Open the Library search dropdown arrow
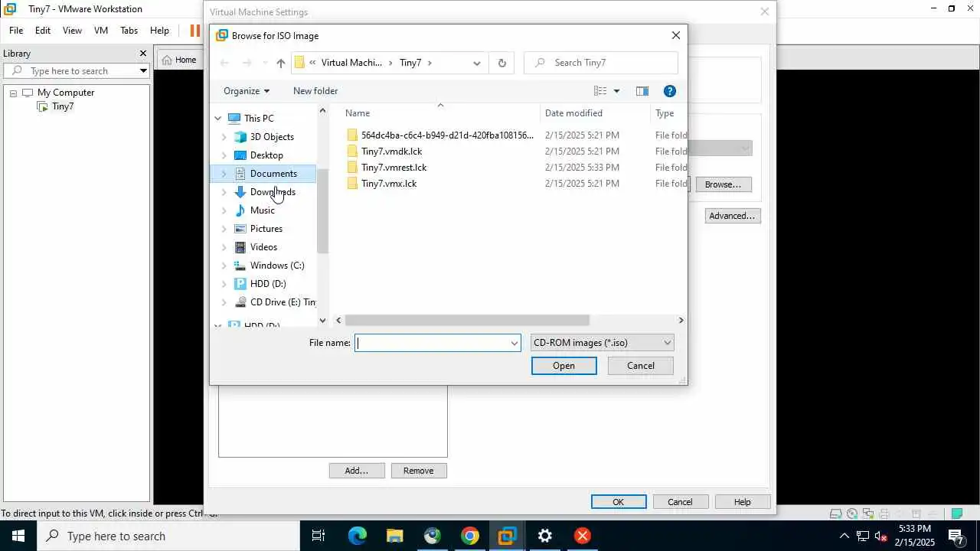The width and height of the screenshot is (980, 551). [143, 71]
